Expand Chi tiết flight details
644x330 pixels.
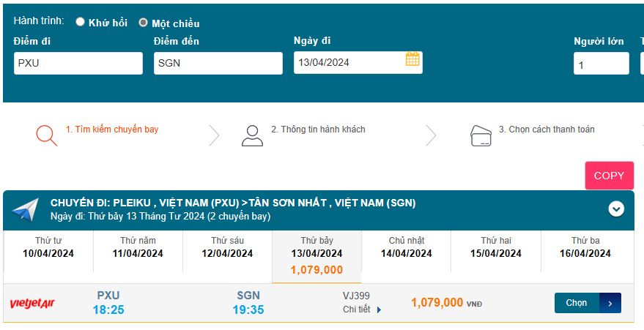tap(363, 310)
